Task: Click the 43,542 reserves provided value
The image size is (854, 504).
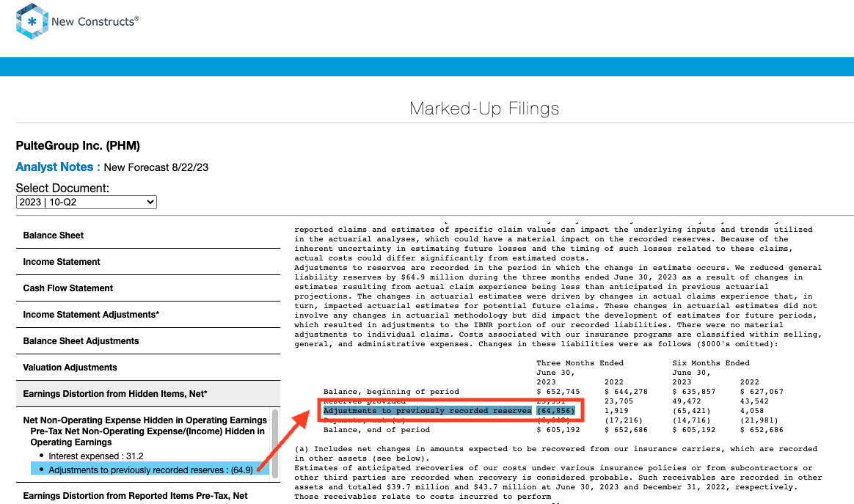Action: click(x=754, y=401)
